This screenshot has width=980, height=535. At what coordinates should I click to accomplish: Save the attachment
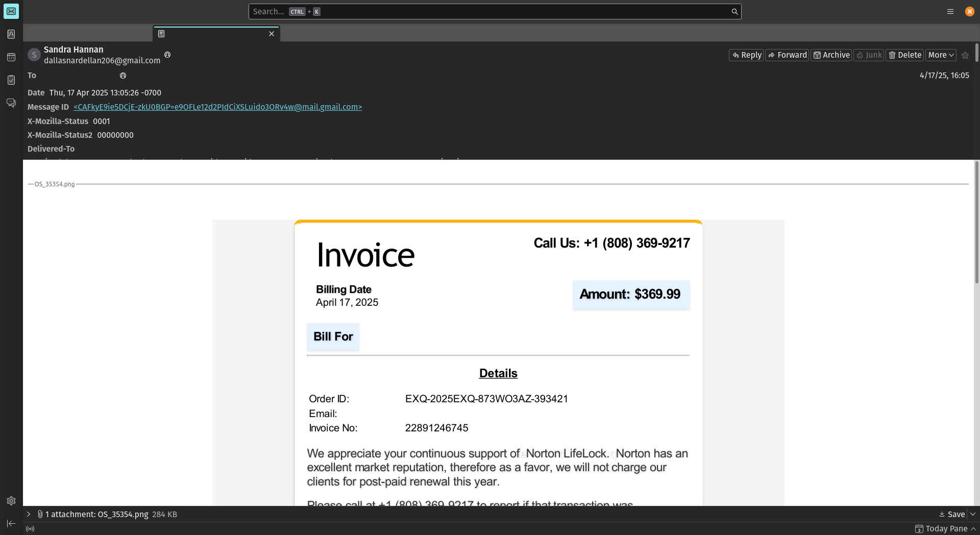(952, 515)
